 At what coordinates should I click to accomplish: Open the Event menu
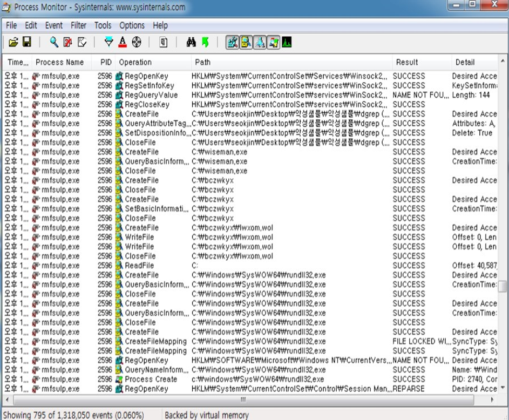tap(54, 25)
